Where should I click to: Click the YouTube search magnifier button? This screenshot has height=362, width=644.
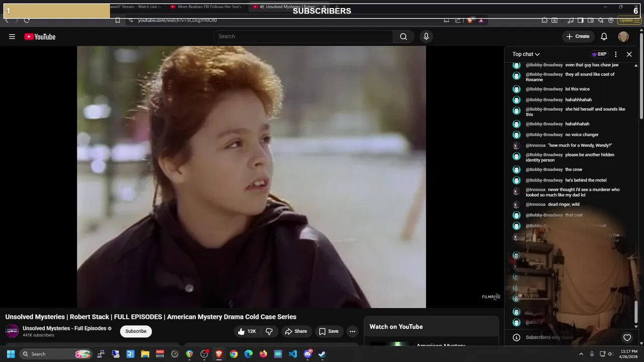(x=404, y=37)
